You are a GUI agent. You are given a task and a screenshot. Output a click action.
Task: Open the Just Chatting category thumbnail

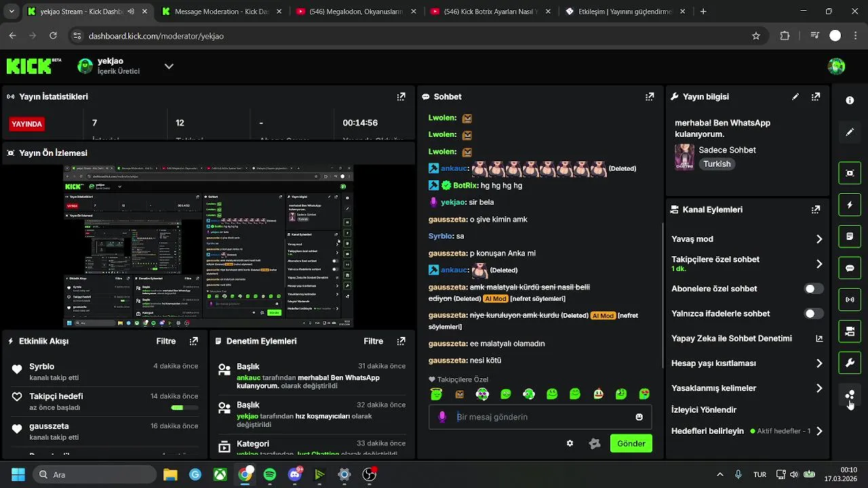(684, 157)
